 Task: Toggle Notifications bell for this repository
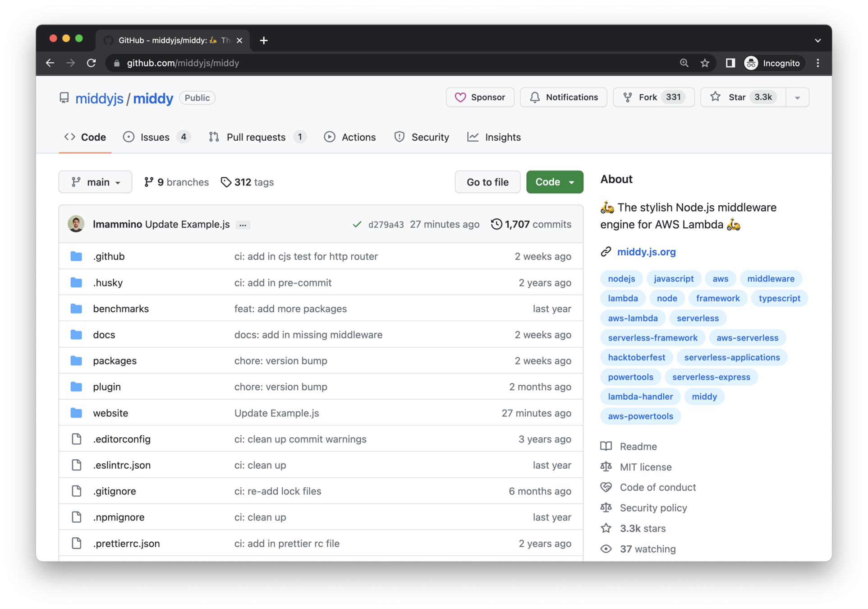click(x=563, y=97)
